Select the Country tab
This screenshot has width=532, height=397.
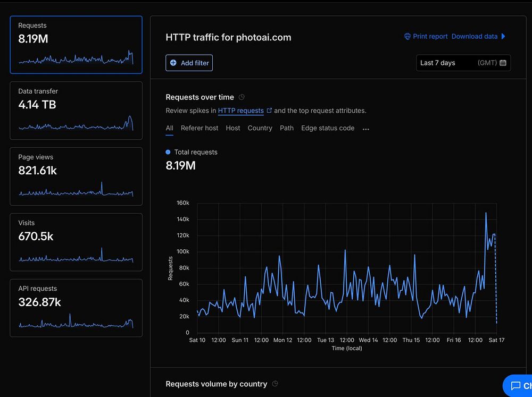[260, 128]
